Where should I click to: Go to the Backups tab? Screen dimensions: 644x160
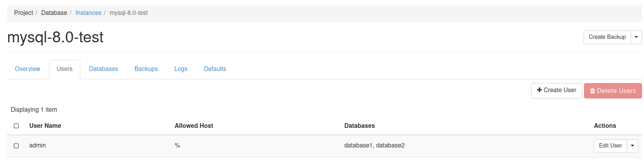click(146, 69)
